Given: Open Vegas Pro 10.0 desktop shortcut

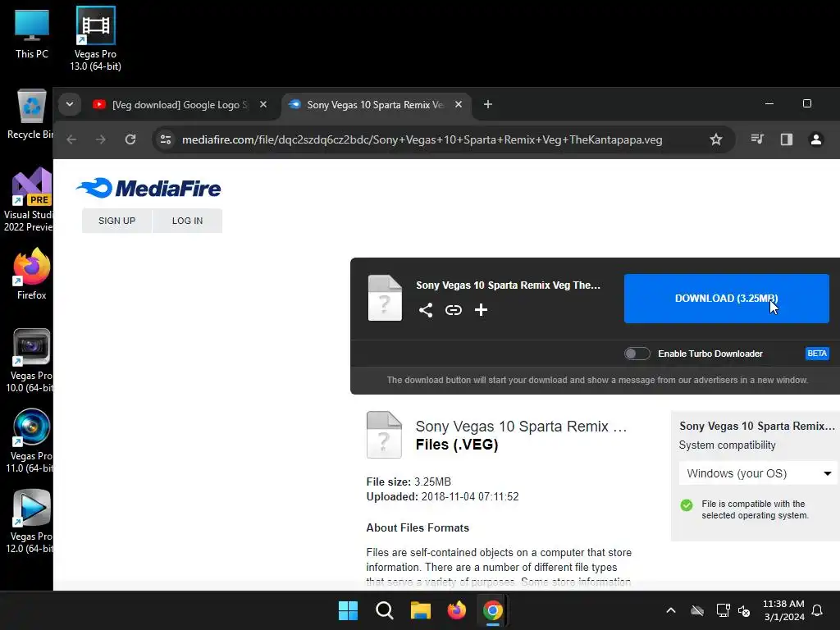Looking at the screenshot, I should (30, 360).
